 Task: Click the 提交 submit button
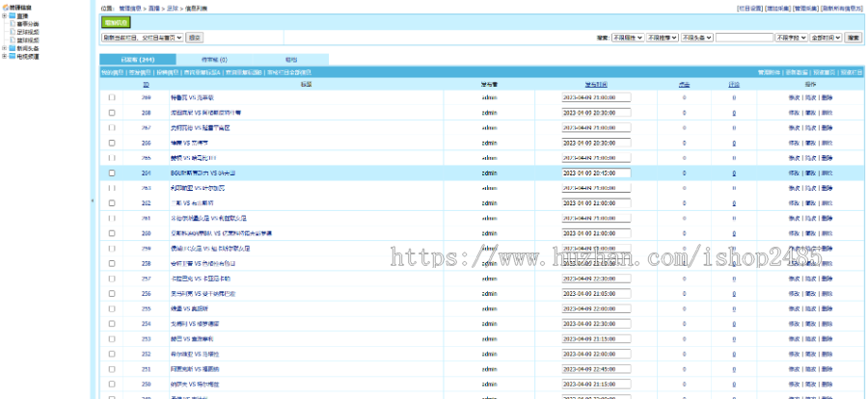(x=194, y=38)
